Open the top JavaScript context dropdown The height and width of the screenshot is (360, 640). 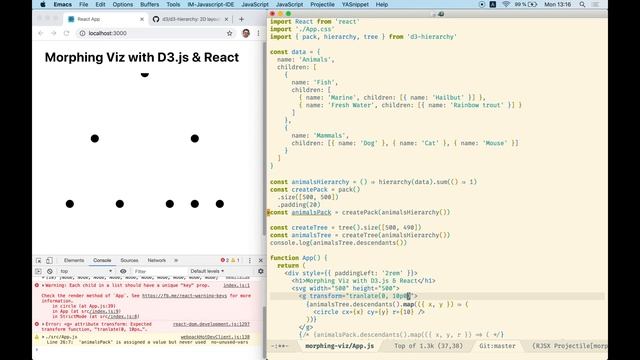86,271
